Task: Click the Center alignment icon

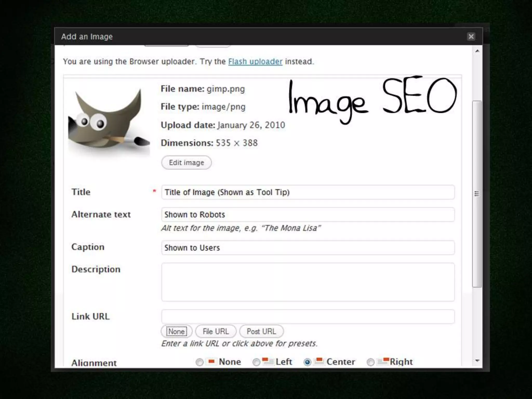Action: (319, 361)
